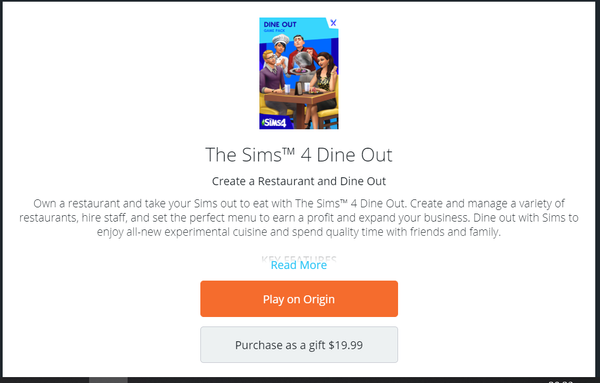
Task: Click the chef with white hat on cover
Action: tap(281, 52)
